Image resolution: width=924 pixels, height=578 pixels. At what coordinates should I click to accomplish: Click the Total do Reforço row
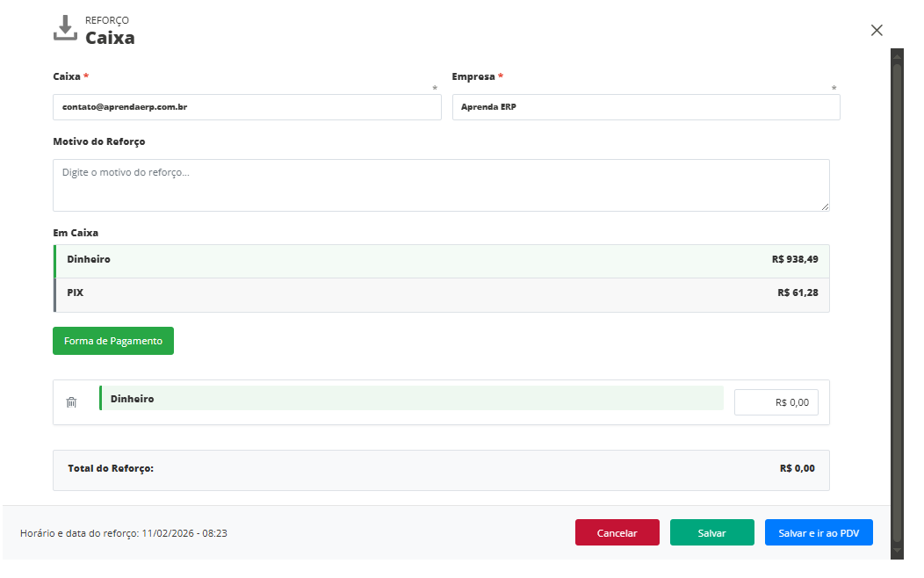(441, 469)
